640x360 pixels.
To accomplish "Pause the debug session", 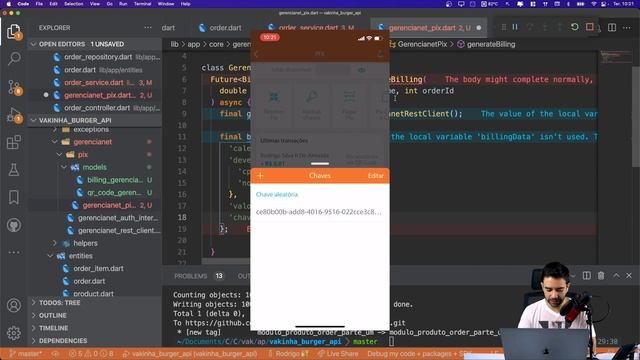I will click(515, 27).
